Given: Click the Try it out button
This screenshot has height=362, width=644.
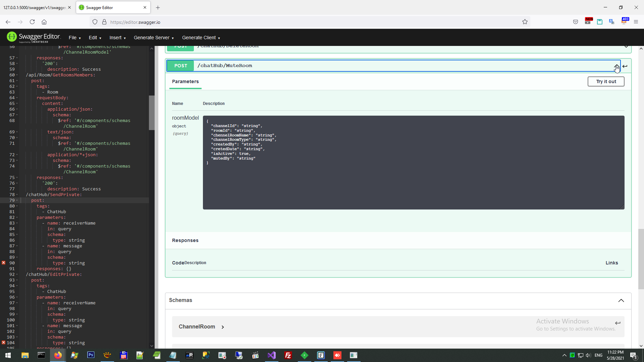Looking at the screenshot, I should pos(606,81).
